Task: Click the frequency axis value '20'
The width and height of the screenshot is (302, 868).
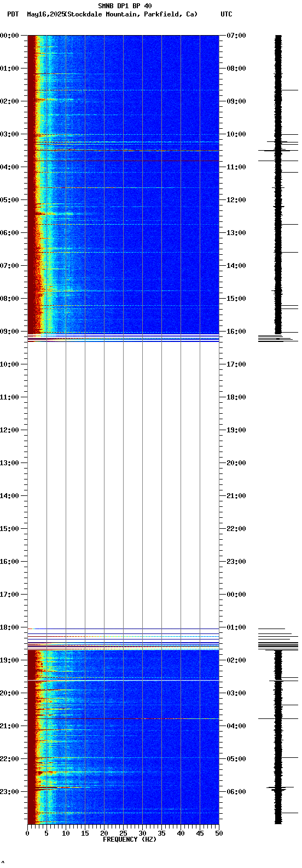Action: pyautogui.click(x=104, y=834)
